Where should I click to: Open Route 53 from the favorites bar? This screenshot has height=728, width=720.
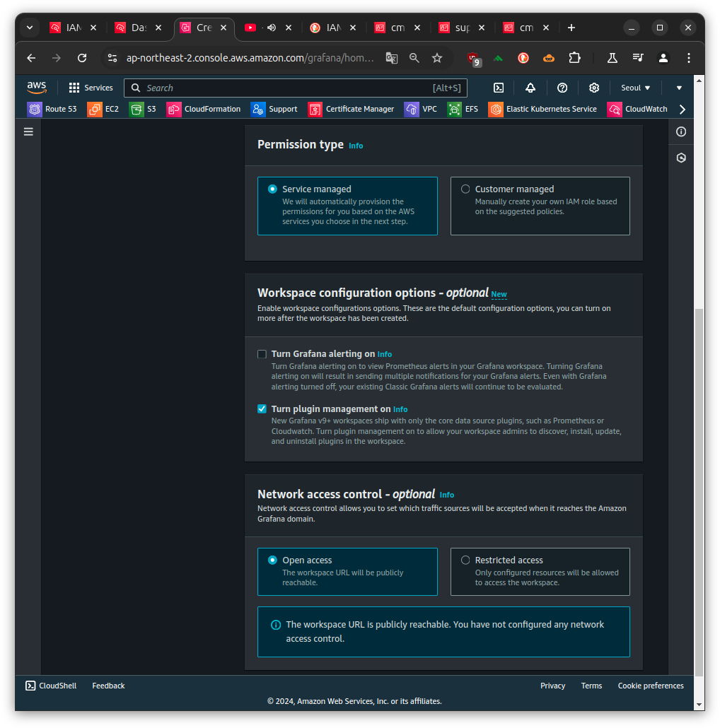pos(52,109)
